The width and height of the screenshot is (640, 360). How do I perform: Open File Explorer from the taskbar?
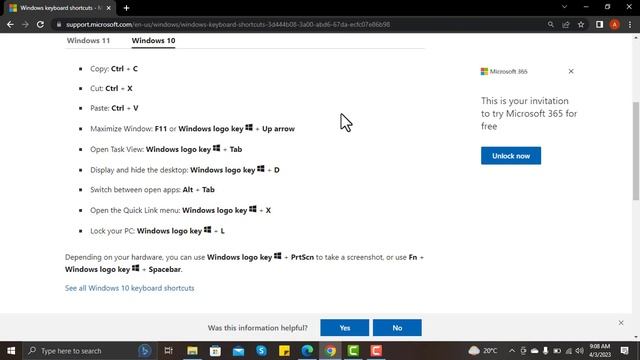coord(192,351)
